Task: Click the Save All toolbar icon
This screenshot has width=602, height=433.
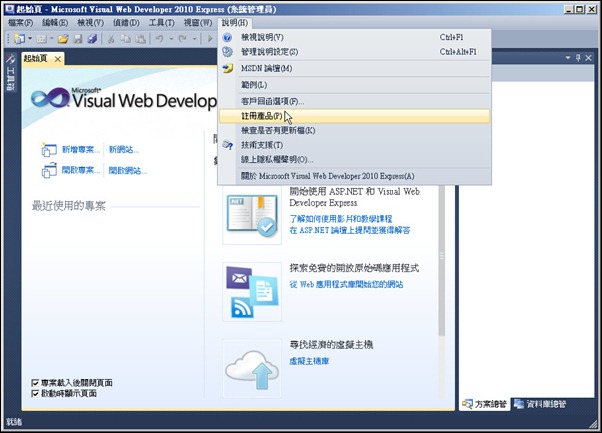Action: pyautogui.click(x=92, y=39)
